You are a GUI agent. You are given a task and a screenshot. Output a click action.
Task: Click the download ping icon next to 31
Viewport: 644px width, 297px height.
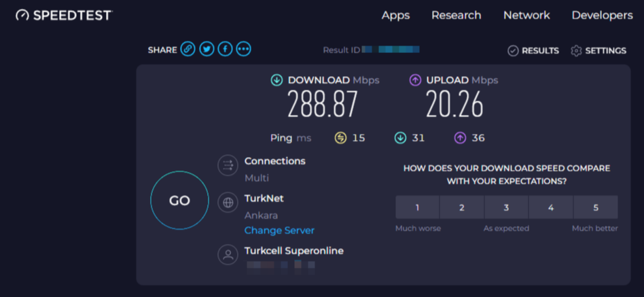[400, 138]
